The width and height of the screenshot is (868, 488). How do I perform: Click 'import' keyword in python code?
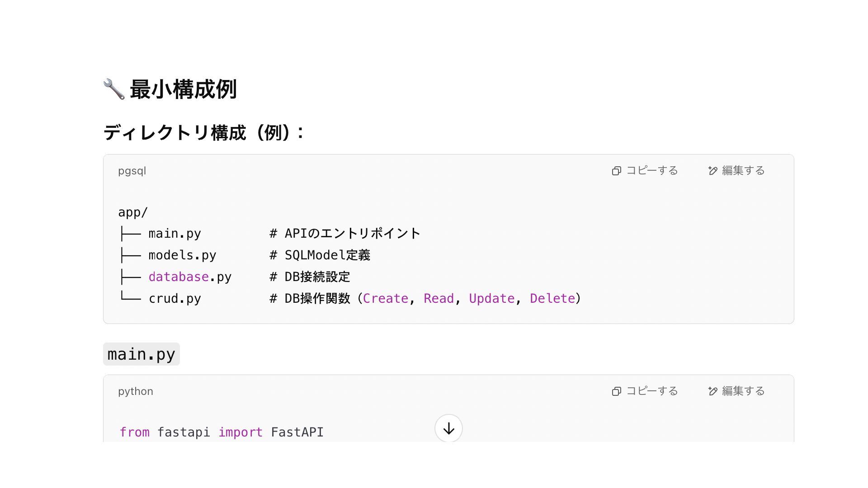point(241,432)
